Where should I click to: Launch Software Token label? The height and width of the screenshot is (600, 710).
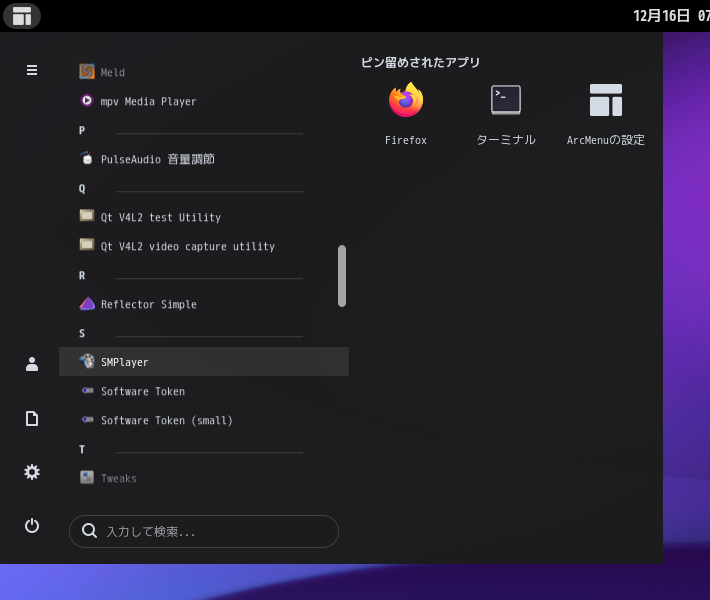pos(143,391)
